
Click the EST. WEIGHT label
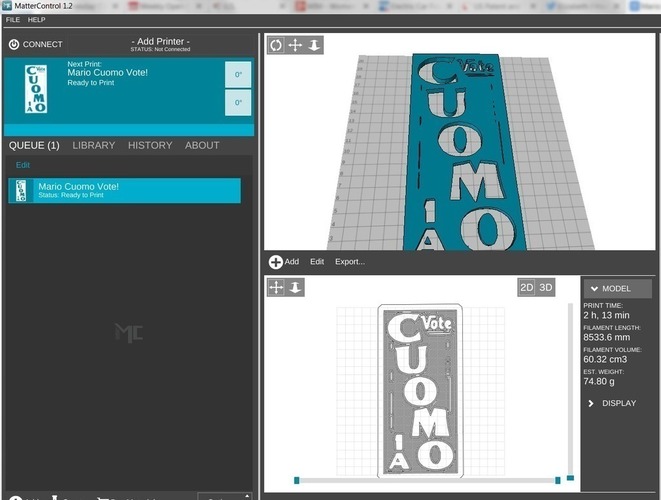604,371
